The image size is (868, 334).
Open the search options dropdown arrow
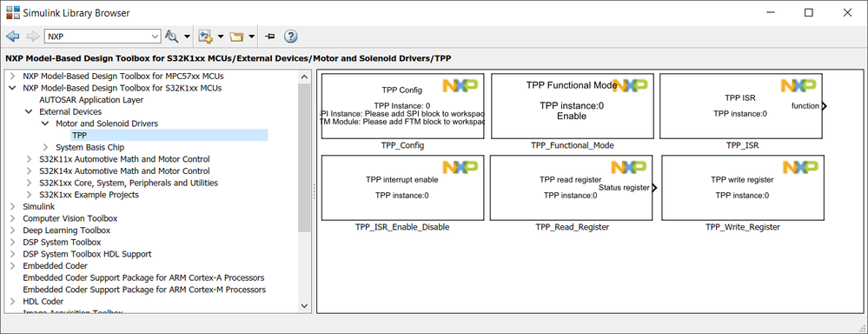coord(187,37)
